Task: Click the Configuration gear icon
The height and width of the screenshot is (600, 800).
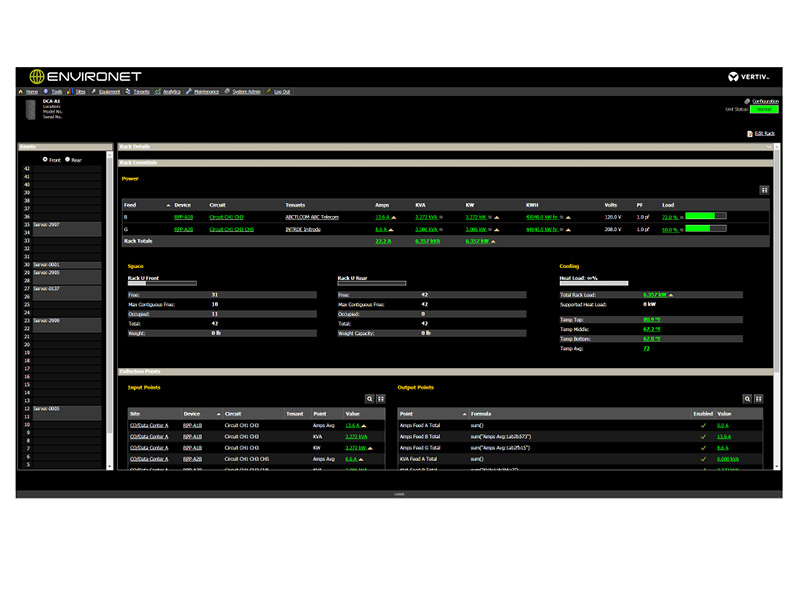Action: 748,101
